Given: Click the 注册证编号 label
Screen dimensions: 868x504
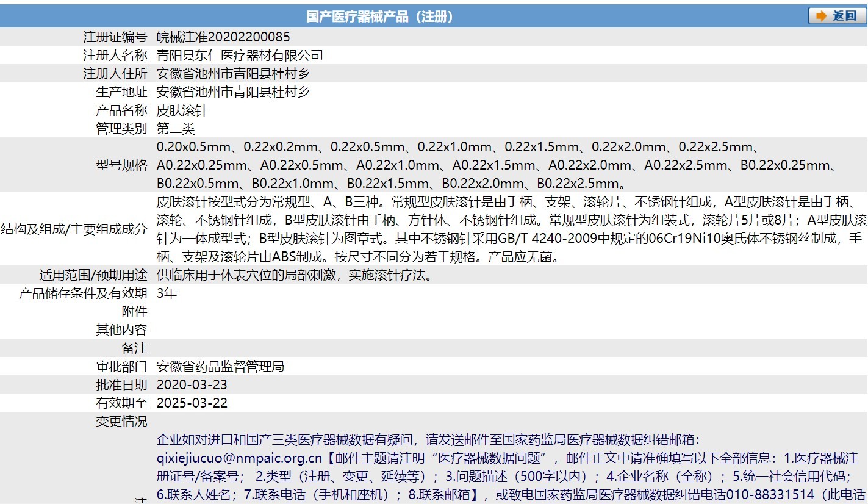Looking at the screenshot, I should tap(115, 37).
